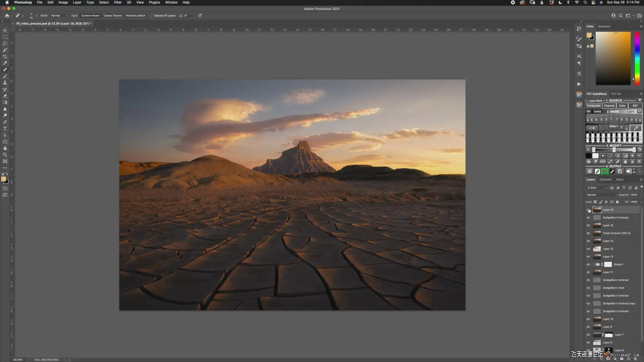The width and height of the screenshot is (644, 362).
Task: Click the Proximity Match button
Action: 136,15
